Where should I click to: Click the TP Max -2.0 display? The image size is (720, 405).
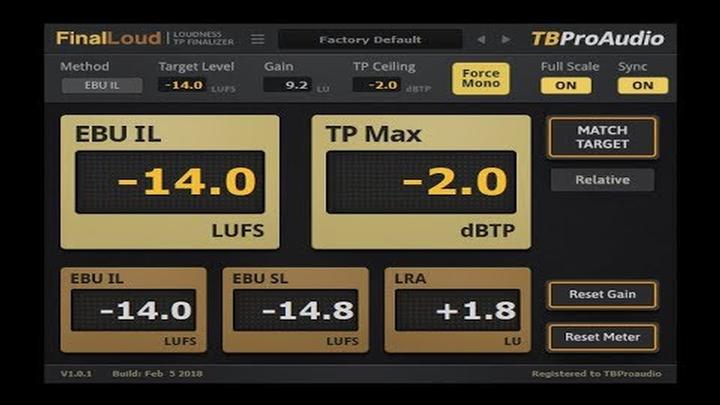coord(421,182)
